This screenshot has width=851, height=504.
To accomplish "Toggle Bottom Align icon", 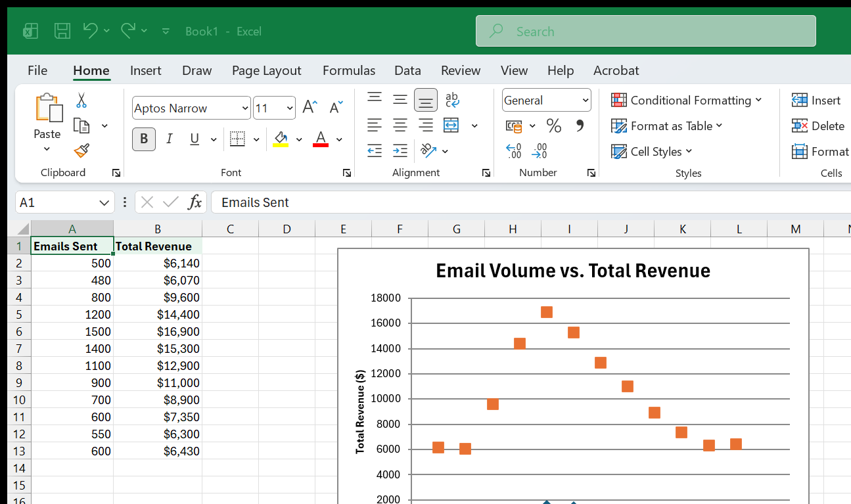I will pyautogui.click(x=426, y=100).
